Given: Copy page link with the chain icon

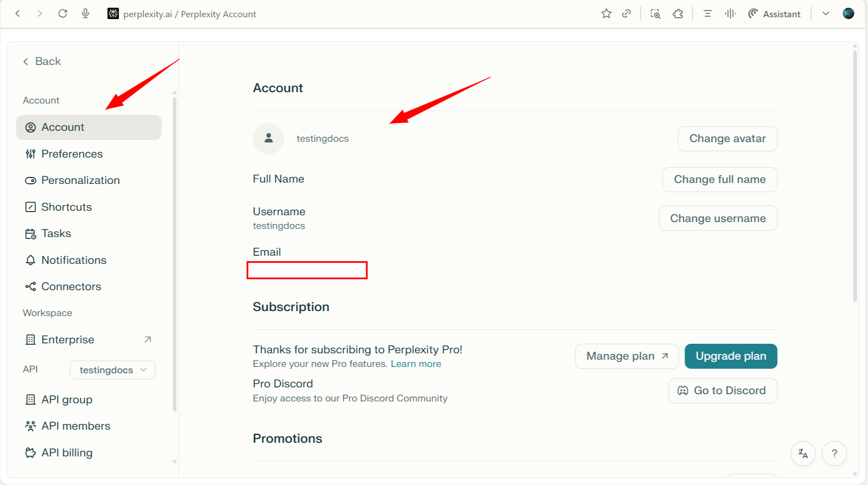Looking at the screenshot, I should point(626,14).
